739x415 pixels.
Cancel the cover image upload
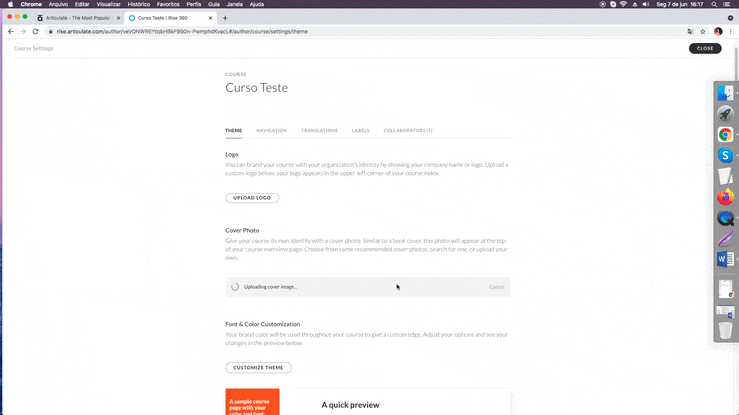click(x=496, y=287)
